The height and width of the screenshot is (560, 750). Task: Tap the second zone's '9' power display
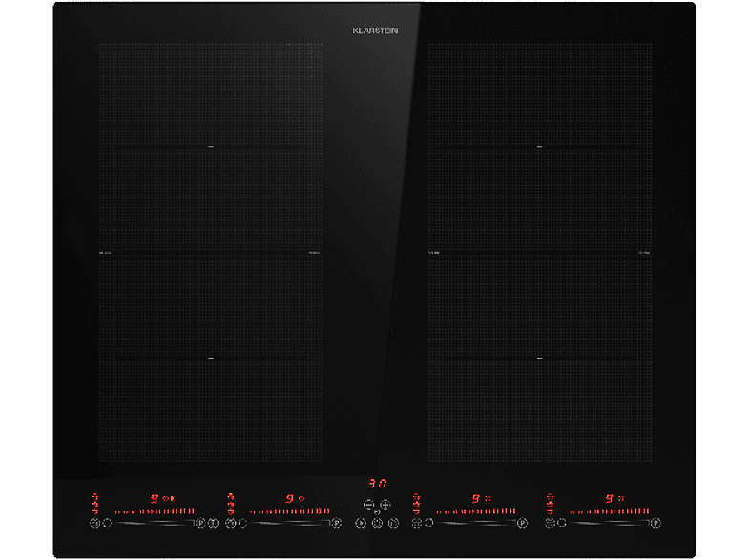tap(289, 498)
